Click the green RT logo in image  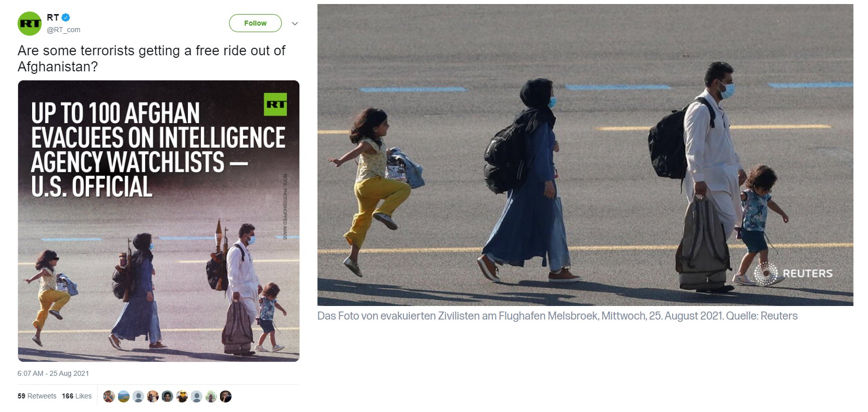pos(275,105)
